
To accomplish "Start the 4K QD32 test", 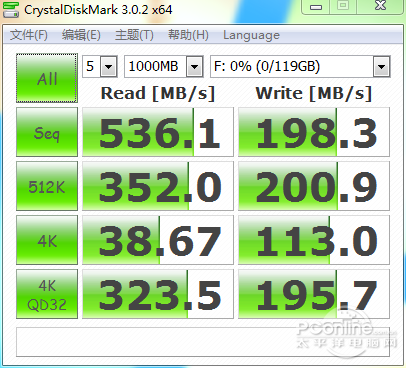I will coord(47,294).
